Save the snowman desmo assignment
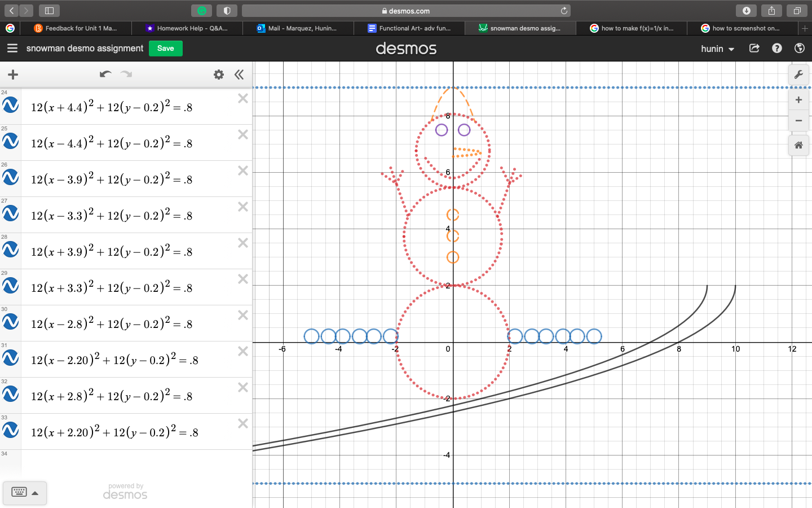The image size is (812, 508). (166, 49)
